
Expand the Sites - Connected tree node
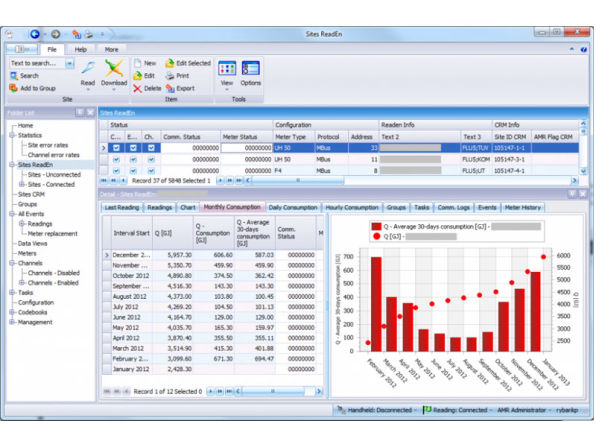click(x=22, y=184)
